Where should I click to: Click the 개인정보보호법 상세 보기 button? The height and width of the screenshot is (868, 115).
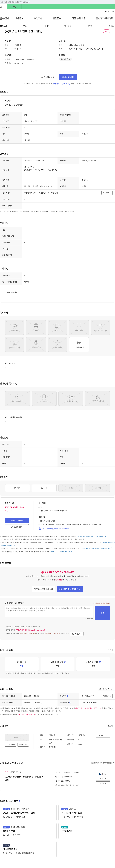point(43,589)
